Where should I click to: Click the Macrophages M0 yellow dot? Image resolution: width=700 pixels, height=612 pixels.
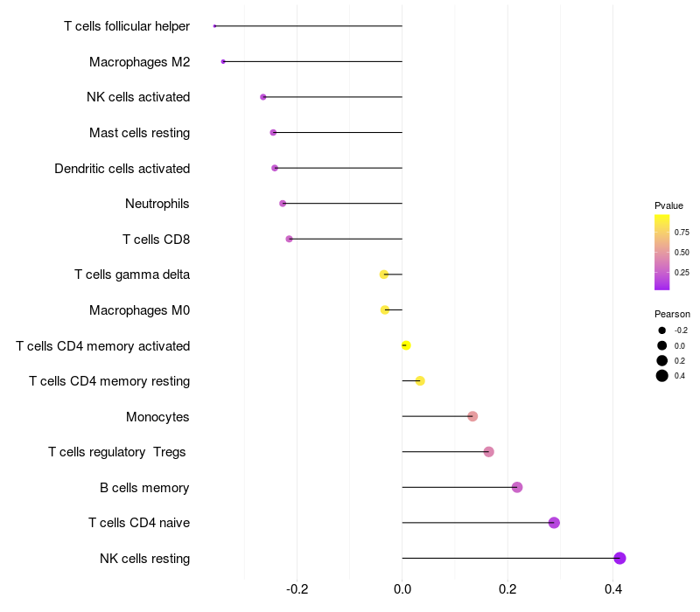(x=385, y=309)
